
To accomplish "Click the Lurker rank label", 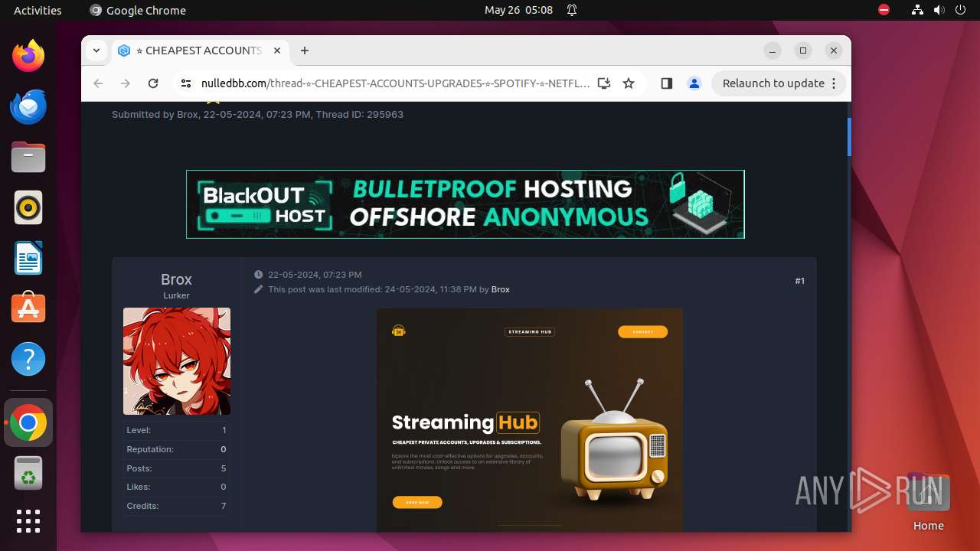I will pyautogui.click(x=176, y=295).
